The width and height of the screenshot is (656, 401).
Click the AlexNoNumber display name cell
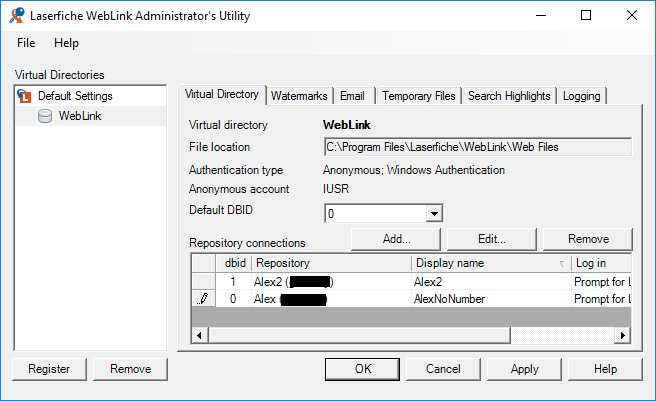point(492,299)
